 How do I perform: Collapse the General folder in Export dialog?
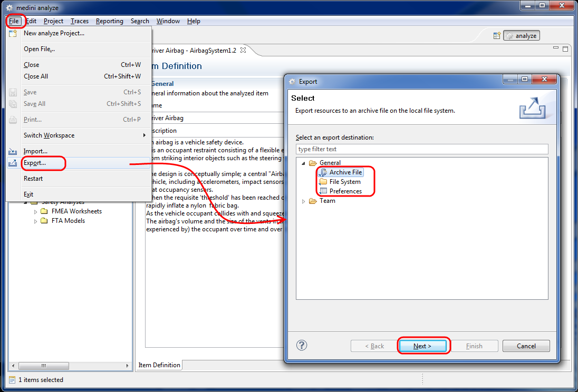click(303, 163)
